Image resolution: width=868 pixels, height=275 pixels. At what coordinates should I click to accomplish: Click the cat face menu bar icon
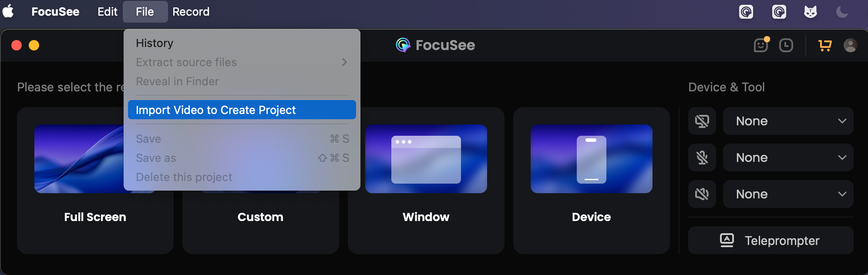[x=810, y=12]
